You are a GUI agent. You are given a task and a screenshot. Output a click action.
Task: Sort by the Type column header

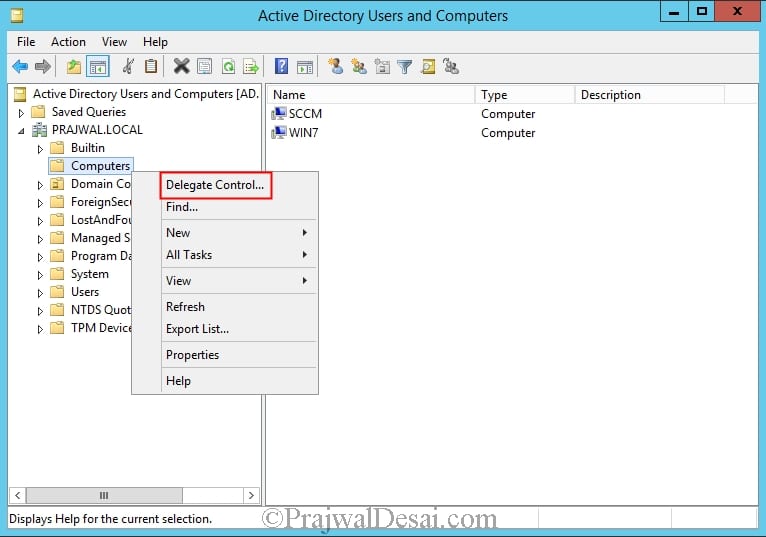point(524,95)
